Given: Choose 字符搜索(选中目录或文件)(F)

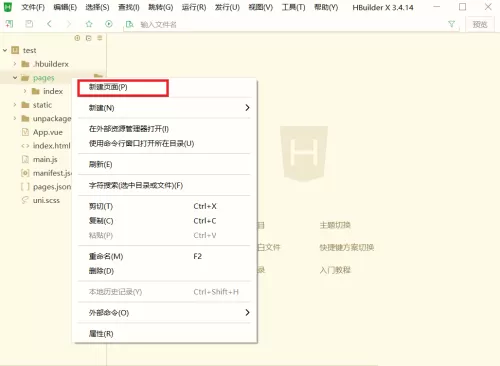Looking at the screenshot, I should click(x=136, y=185).
